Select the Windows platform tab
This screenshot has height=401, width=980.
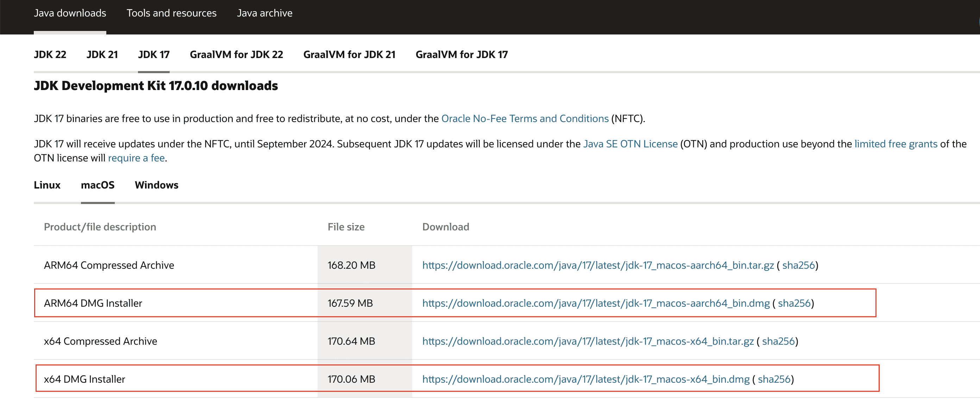coord(156,185)
